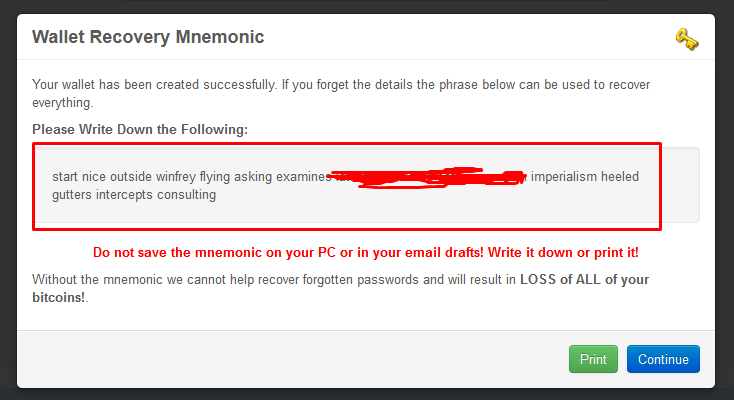The width and height of the screenshot is (734, 400).
Task: Click the green Print button
Action: click(593, 359)
